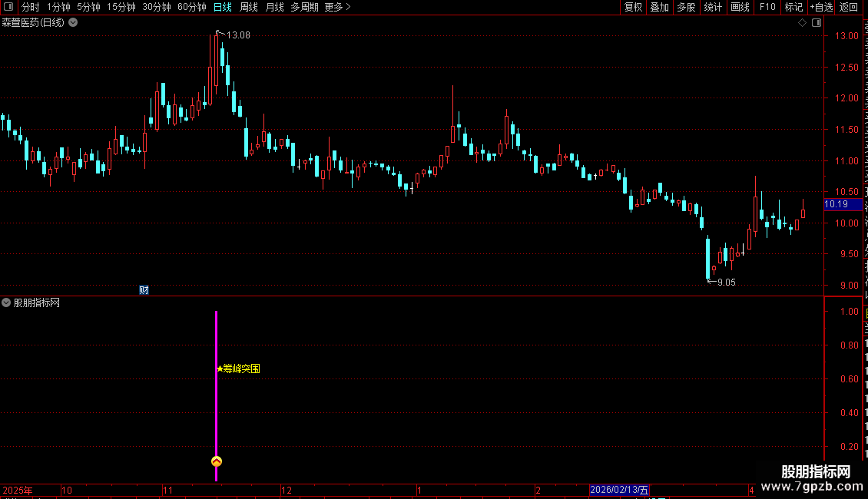Click the 13.08 high price label

[x=238, y=35]
